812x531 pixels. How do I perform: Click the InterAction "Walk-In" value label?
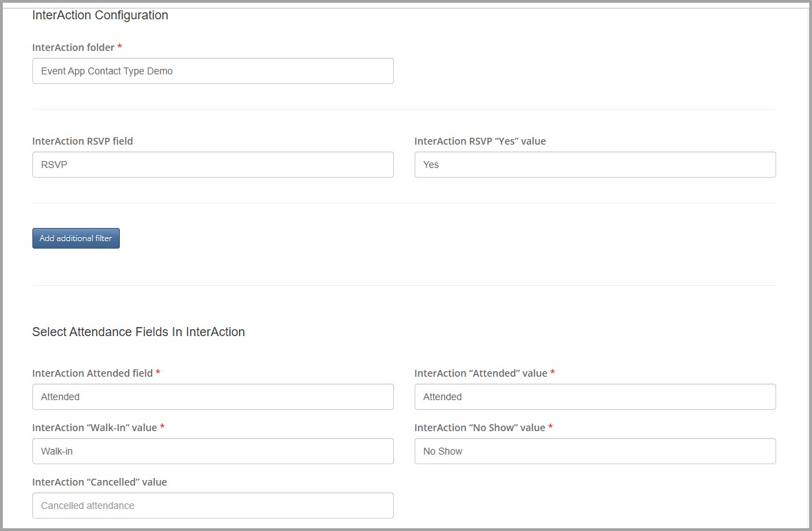coord(94,428)
